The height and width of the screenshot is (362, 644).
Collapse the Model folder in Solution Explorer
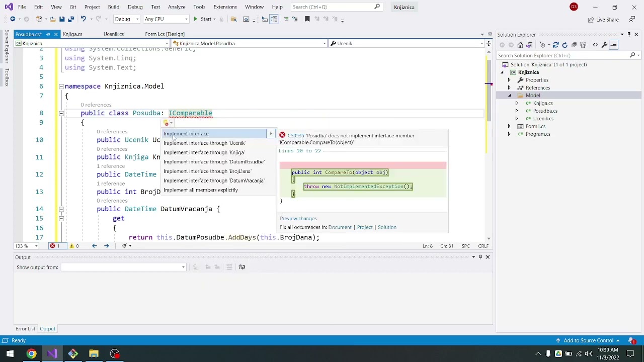[509, 96]
